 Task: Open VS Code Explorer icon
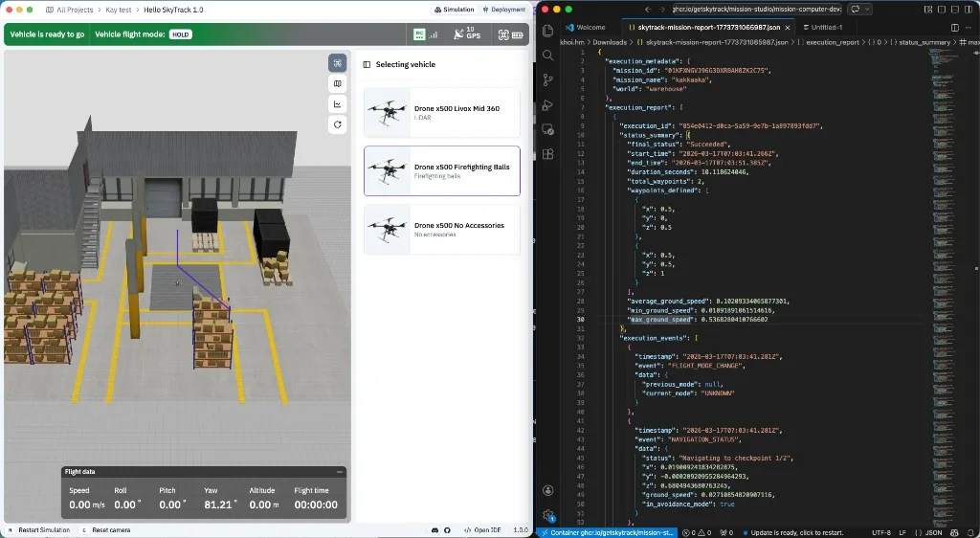pyautogui.click(x=548, y=31)
